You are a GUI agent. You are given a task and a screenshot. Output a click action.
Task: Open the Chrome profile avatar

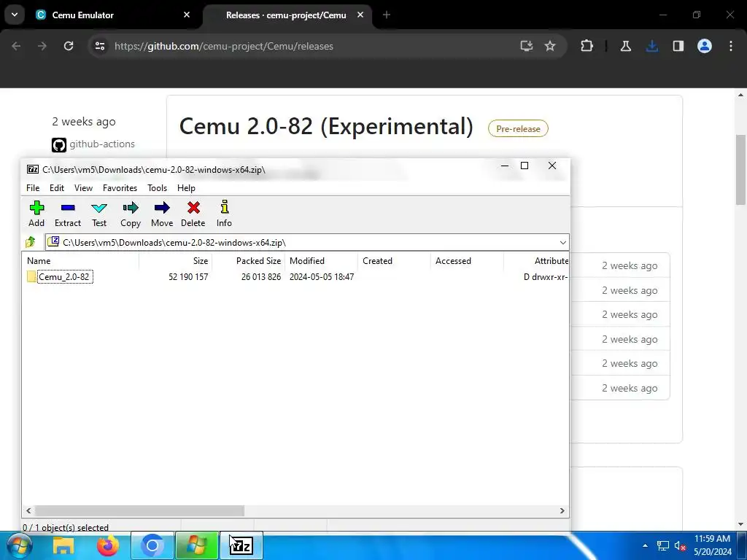pyautogui.click(x=705, y=46)
